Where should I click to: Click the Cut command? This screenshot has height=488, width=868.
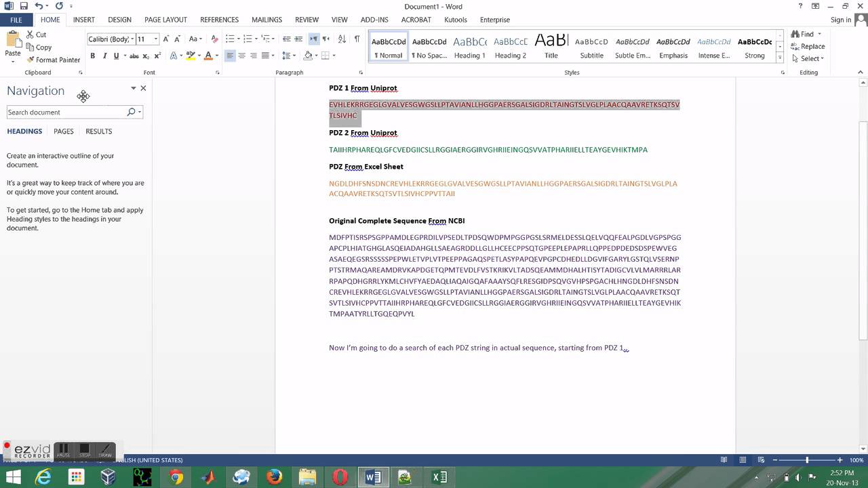37,35
